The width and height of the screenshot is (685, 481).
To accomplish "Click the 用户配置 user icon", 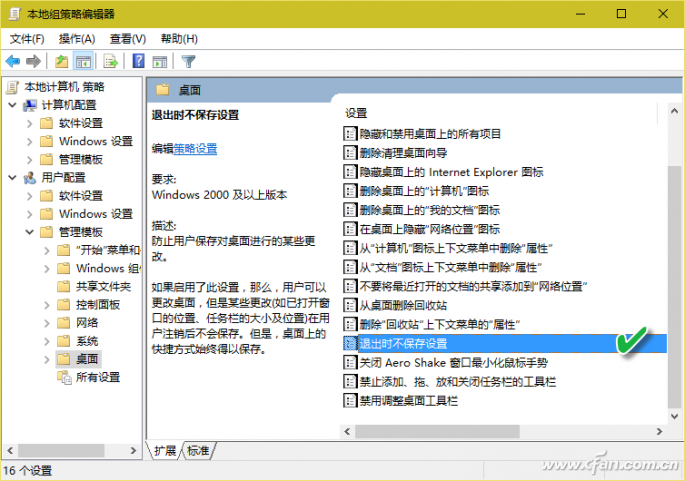I will point(30,177).
